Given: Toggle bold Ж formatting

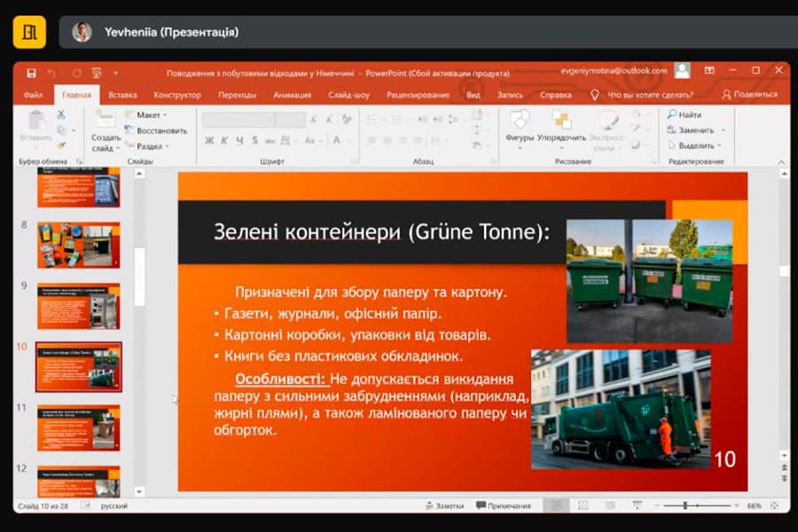Looking at the screenshot, I should pyautogui.click(x=209, y=140).
